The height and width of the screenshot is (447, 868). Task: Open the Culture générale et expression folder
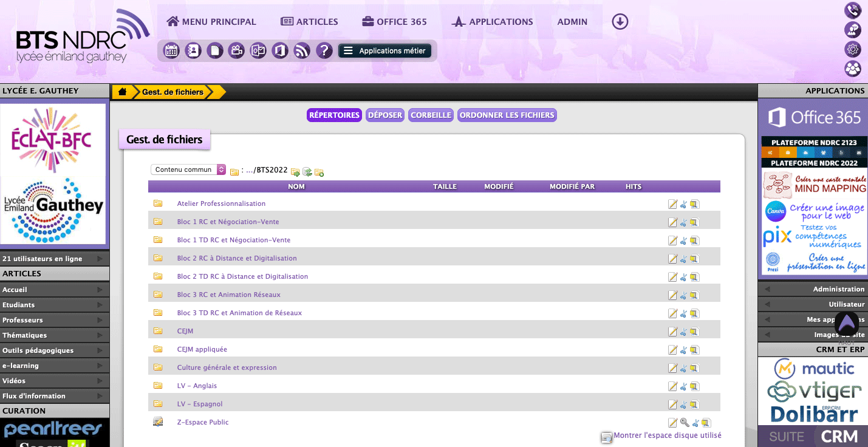tap(227, 368)
